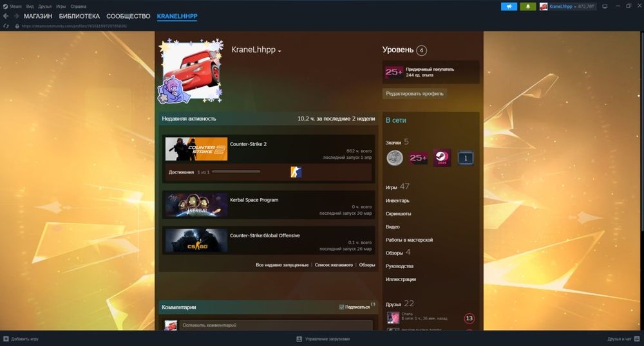Open the Друзья 22 link

click(x=400, y=304)
